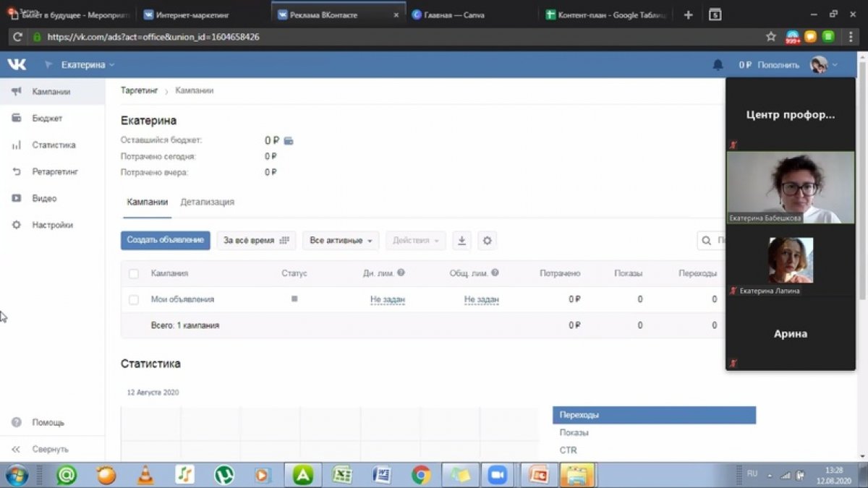Screen dimensions: 868x488
Task: Click the Пополнить link in header
Action: (778, 65)
